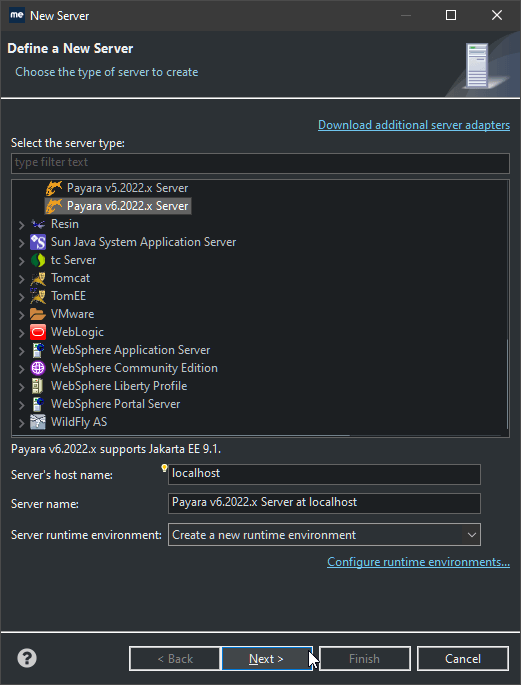This screenshot has width=521, height=685.
Task: Click the WildFly AS icon
Action: pos(38,422)
